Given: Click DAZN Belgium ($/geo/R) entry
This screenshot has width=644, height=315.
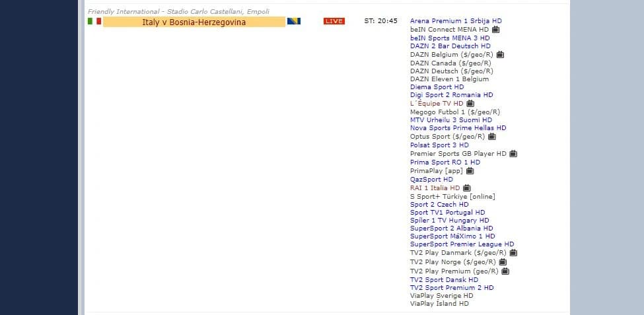Looking at the screenshot, I should 451,55.
